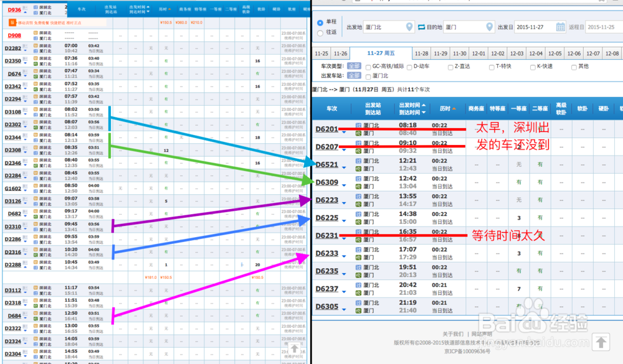Open train D908 in the left list
This screenshot has width=623, height=364.
pos(14,35)
